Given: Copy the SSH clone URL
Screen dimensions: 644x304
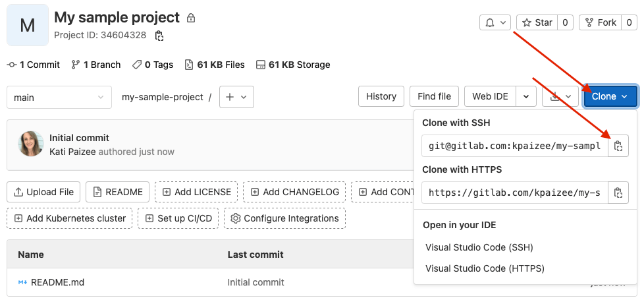Looking at the screenshot, I should point(618,146).
